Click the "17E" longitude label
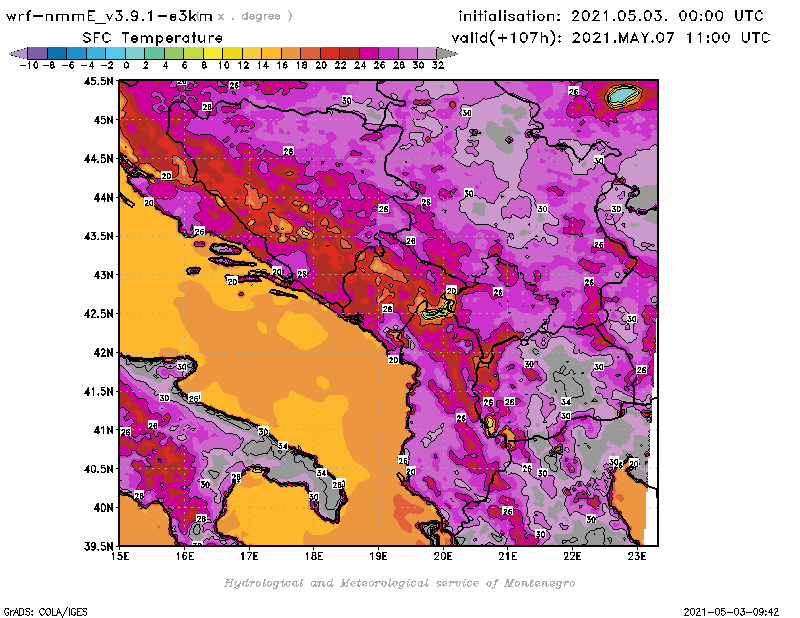The image size is (800, 618). (249, 556)
